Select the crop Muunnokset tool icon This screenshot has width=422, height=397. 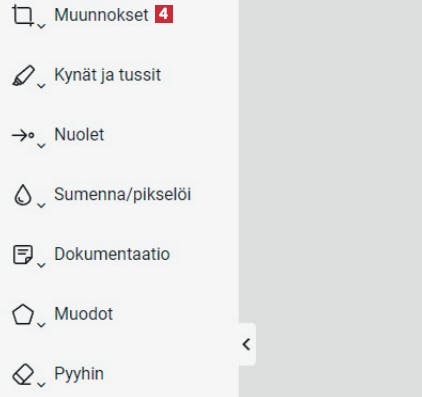click(x=23, y=15)
